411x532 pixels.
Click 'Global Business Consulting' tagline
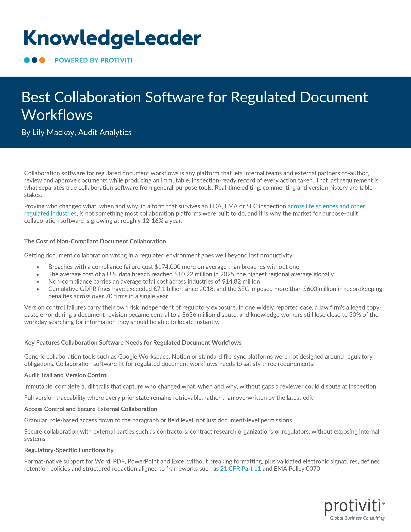(x=357, y=518)
